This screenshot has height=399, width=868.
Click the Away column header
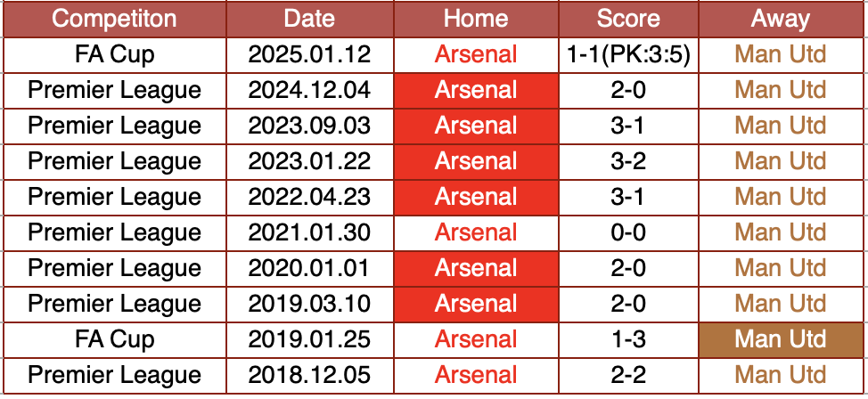(781, 19)
